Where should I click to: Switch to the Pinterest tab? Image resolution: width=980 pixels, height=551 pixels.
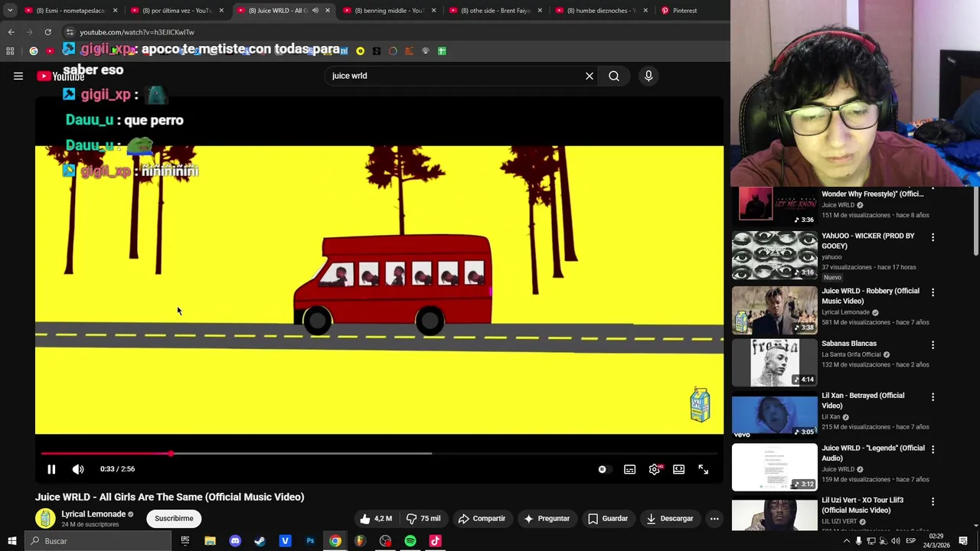[x=685, y=11]
